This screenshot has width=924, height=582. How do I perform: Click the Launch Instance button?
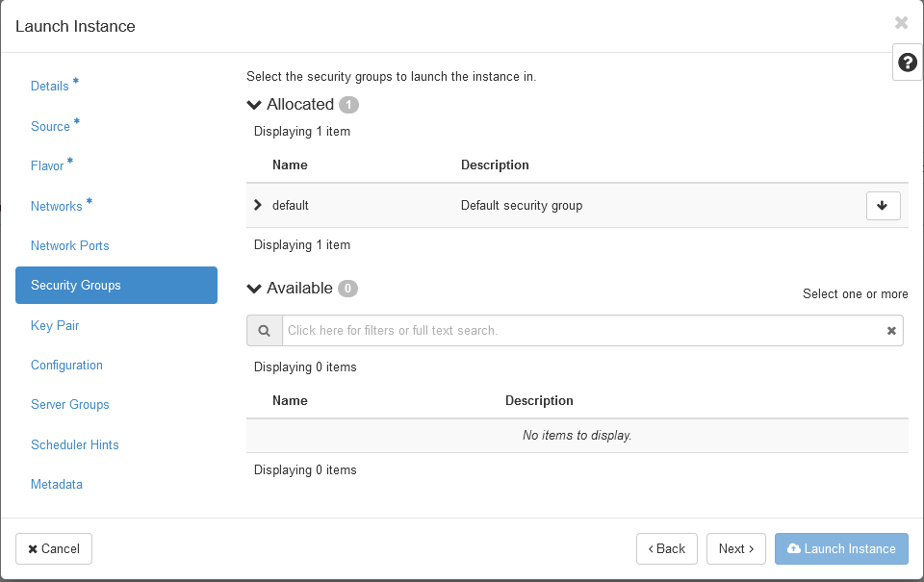(x=841, y=548)
